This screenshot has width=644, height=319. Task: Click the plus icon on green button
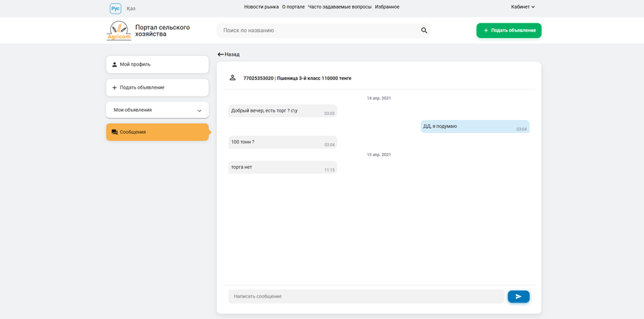(x=486, y=30)
